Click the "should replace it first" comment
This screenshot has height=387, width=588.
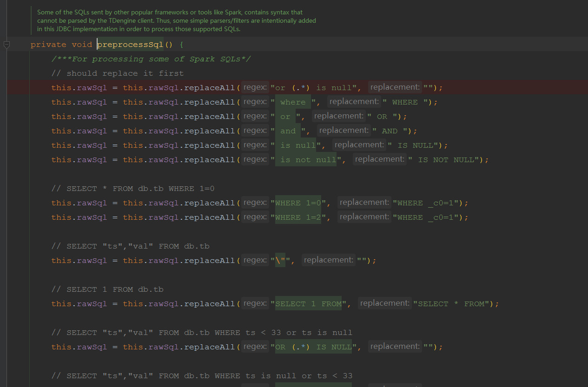tap(116, 73)
